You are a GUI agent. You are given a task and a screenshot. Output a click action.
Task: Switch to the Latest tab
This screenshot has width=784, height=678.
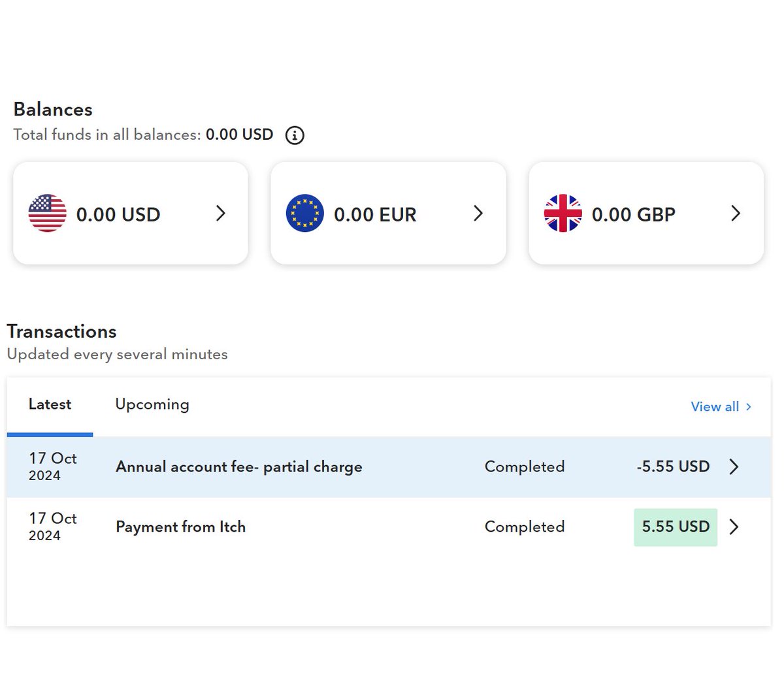50,404
